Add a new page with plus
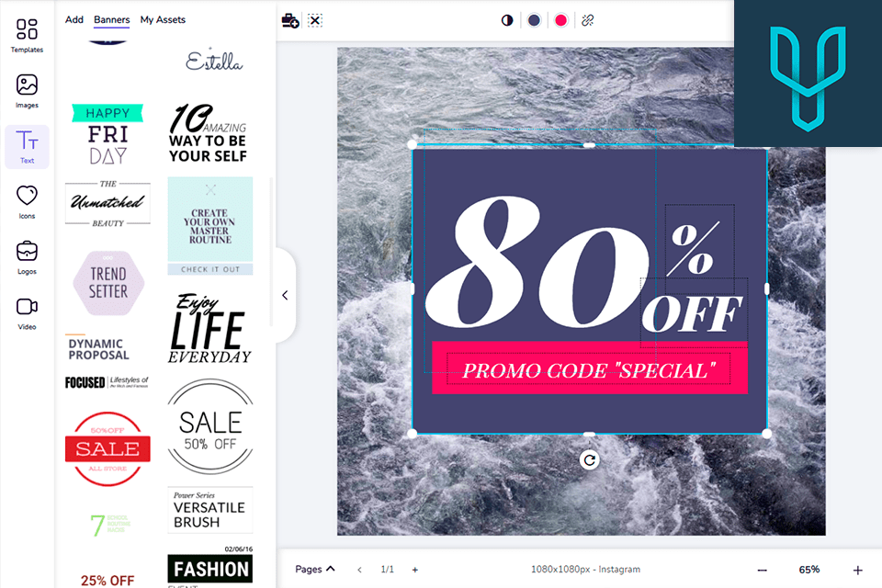The width and height of the screenshot is (882, 588). click(414, 570)
